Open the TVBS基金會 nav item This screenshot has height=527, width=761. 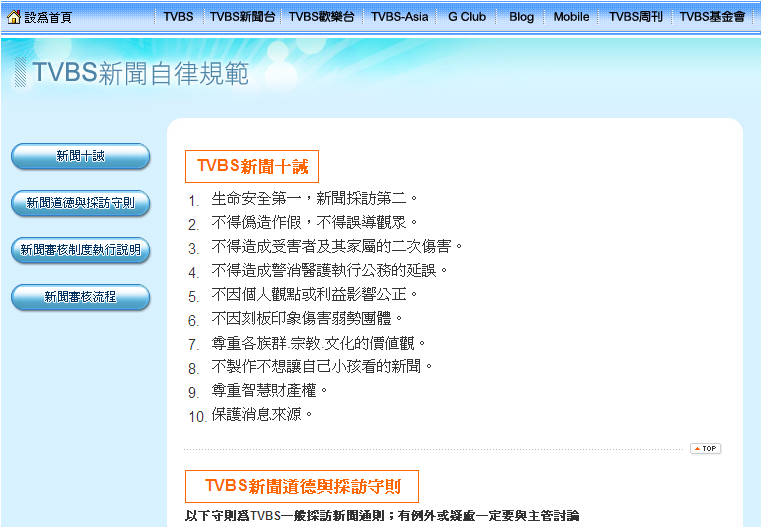(x=712, y=16)
